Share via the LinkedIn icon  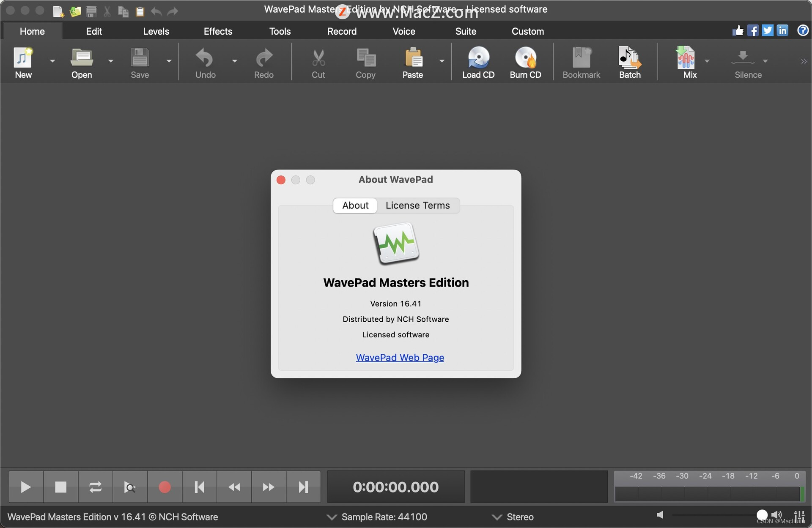782,30
